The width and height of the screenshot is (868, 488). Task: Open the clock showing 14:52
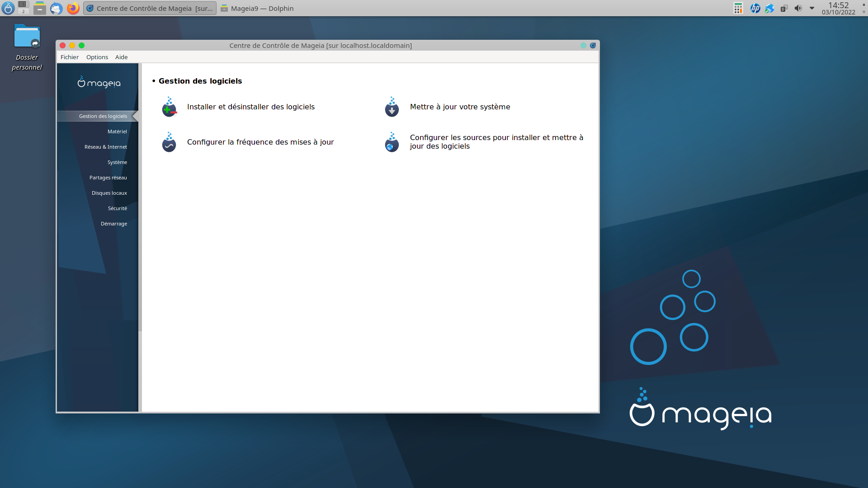[839, 8]
